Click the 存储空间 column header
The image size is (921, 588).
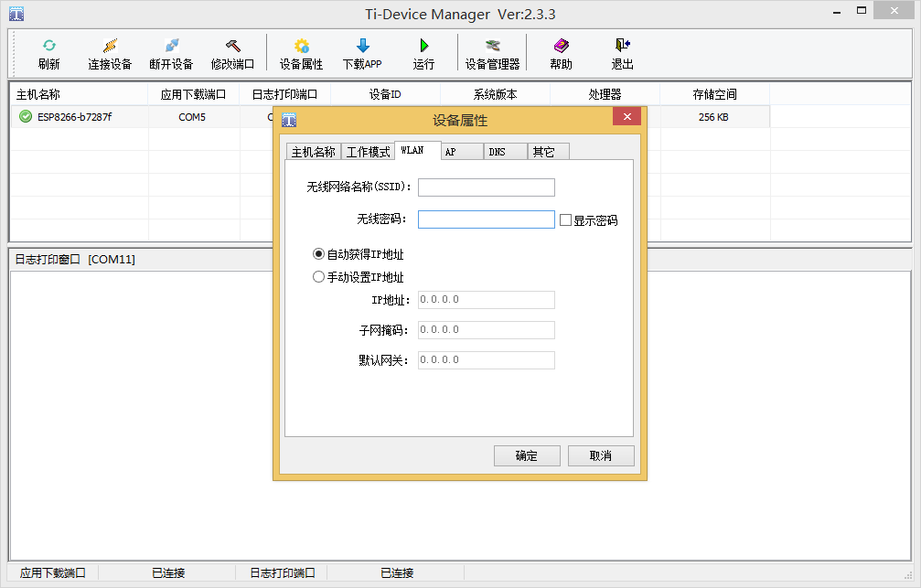point(715,94)
